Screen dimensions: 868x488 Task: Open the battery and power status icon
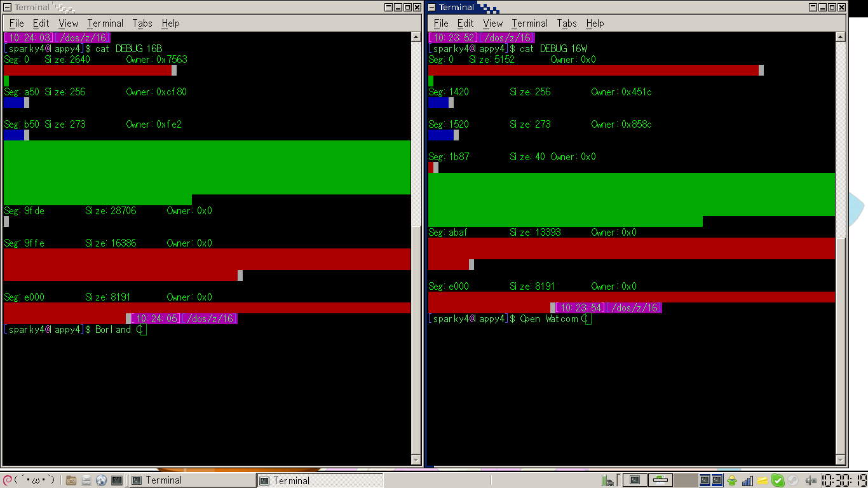[x=607, y=480]
